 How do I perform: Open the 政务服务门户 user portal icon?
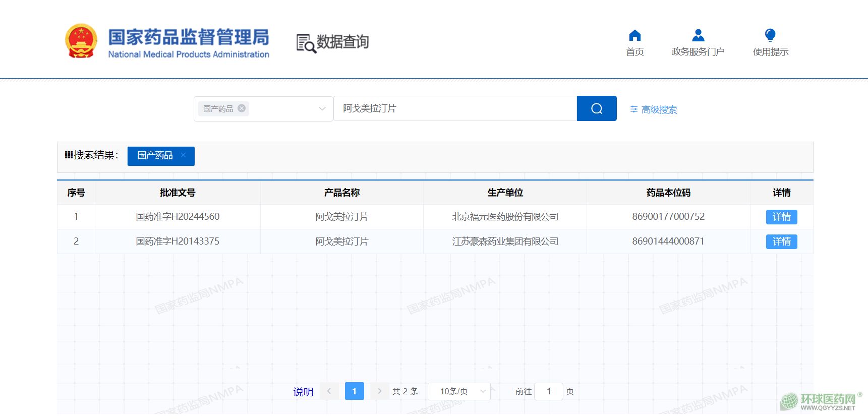click(x=698, y=35)
